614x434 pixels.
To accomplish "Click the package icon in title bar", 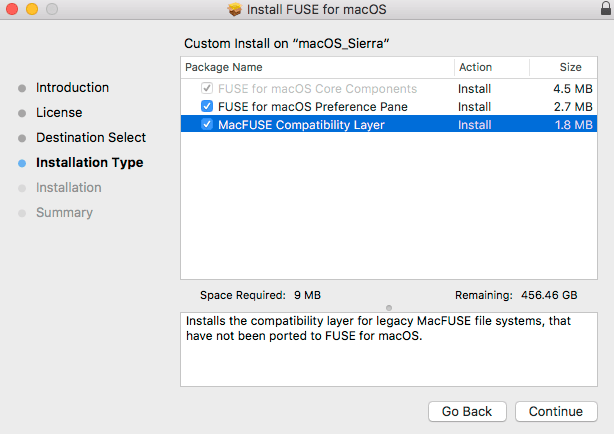I will tap(235, 10).
